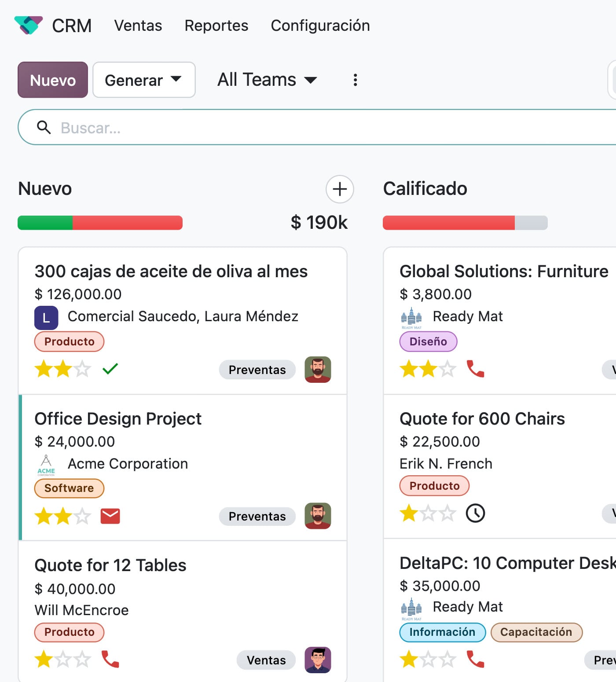This screenshot has width=616, height=682.
Task: Open the three-dot options menu
Action: (355, 80)
